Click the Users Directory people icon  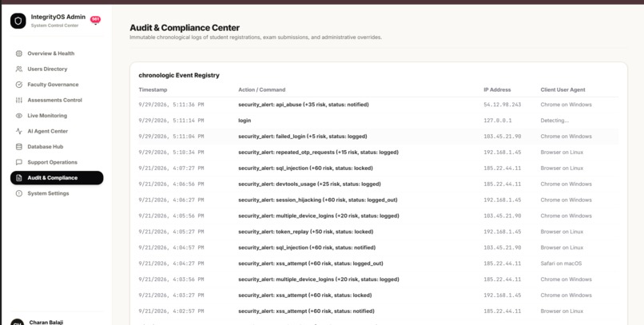pos(19,69)
